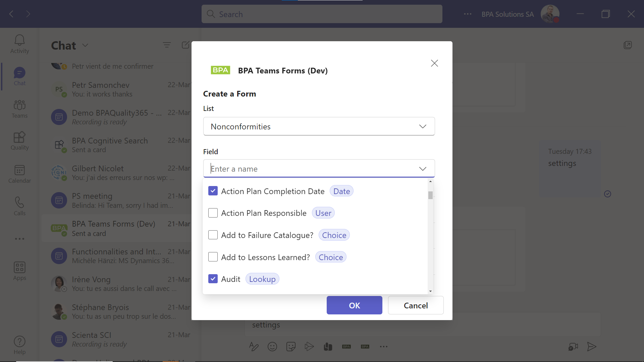Uncheck the Audit lookup field
Screen dimensions: 644x362
click(x=213, y=279)
